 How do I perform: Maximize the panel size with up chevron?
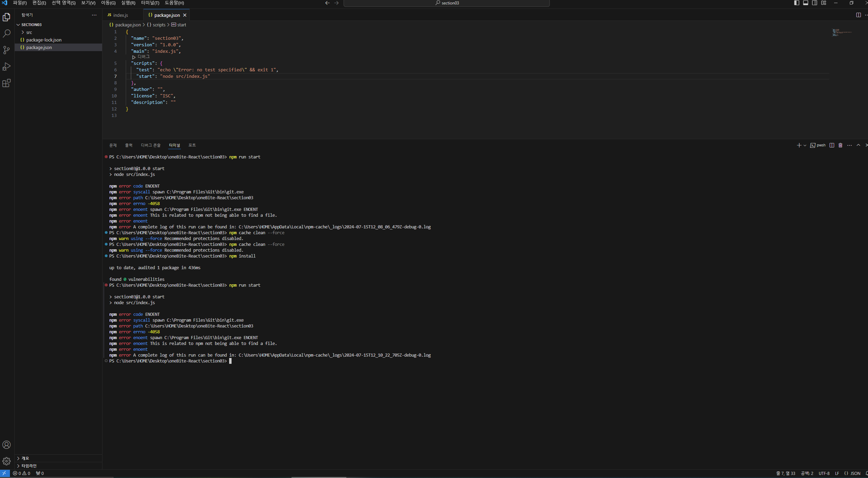pyautogui.click(x=858, y=145)
